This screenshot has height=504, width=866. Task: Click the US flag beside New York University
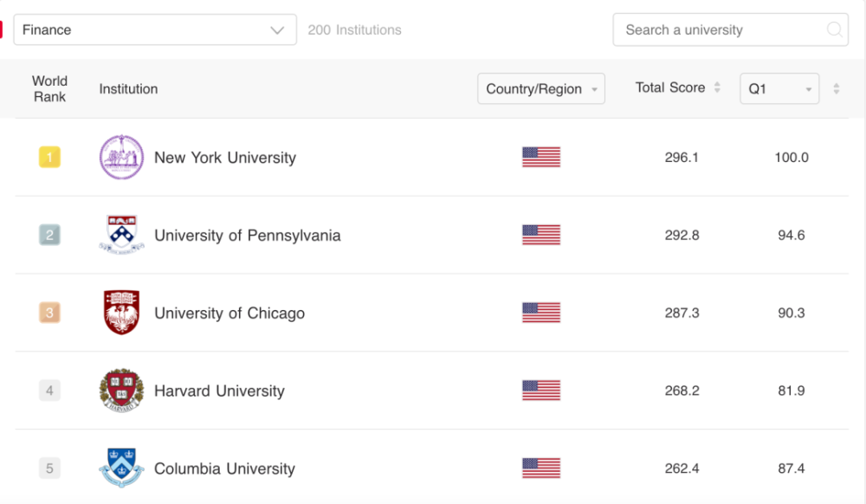pos(541,158)
